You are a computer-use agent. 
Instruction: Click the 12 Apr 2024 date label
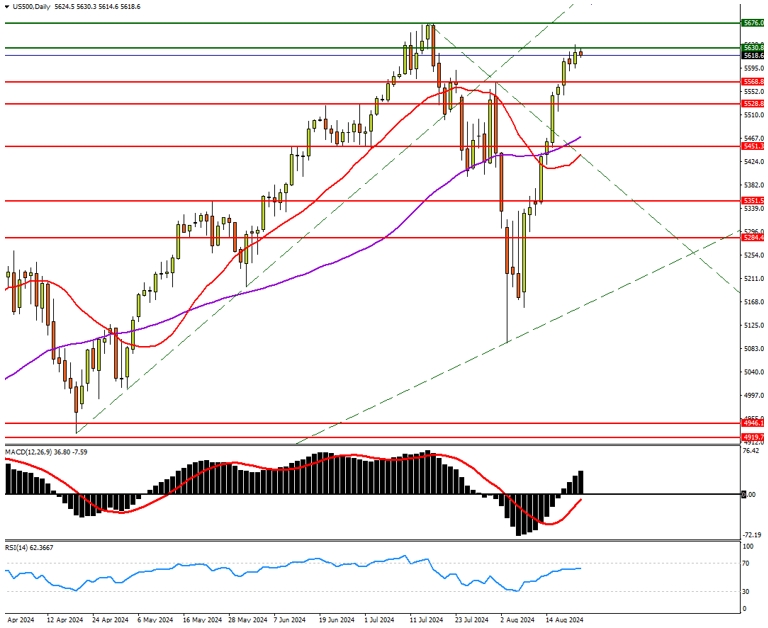click(x=64, y=620)
